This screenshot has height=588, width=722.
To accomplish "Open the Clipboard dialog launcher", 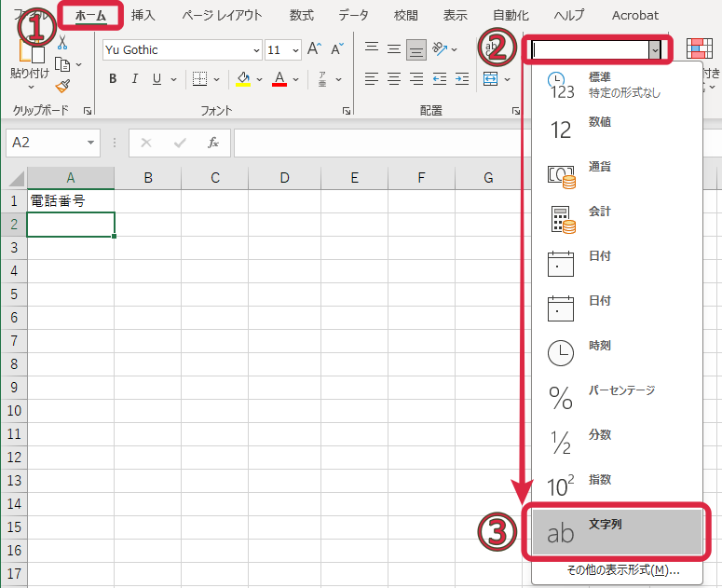I will coord(88,111).
